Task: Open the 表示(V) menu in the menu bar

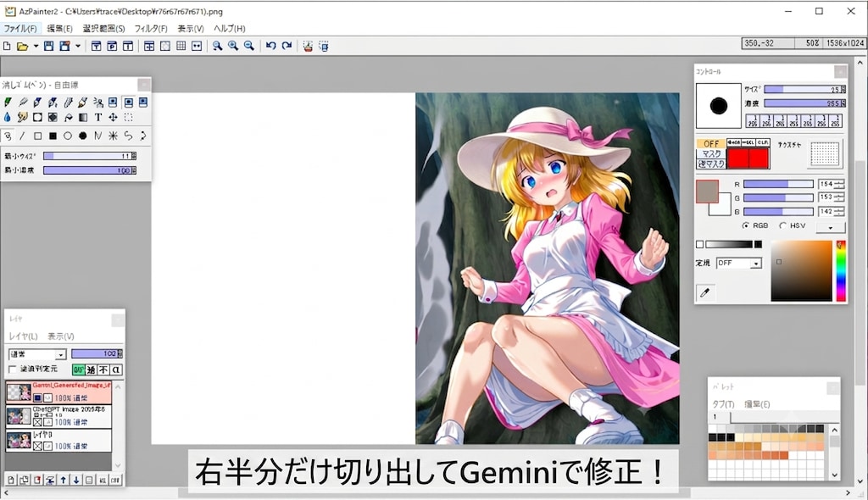Action: point(191,28)
